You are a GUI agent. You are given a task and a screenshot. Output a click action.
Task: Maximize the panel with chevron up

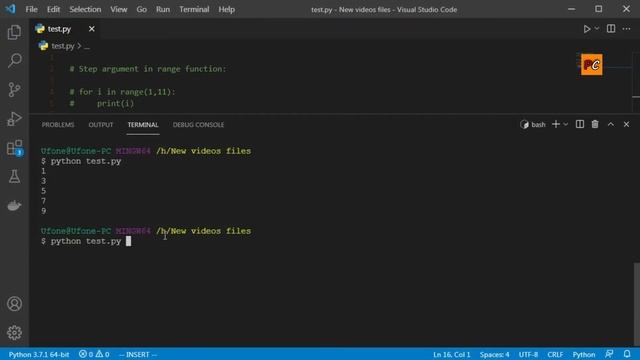click(611, 124)
